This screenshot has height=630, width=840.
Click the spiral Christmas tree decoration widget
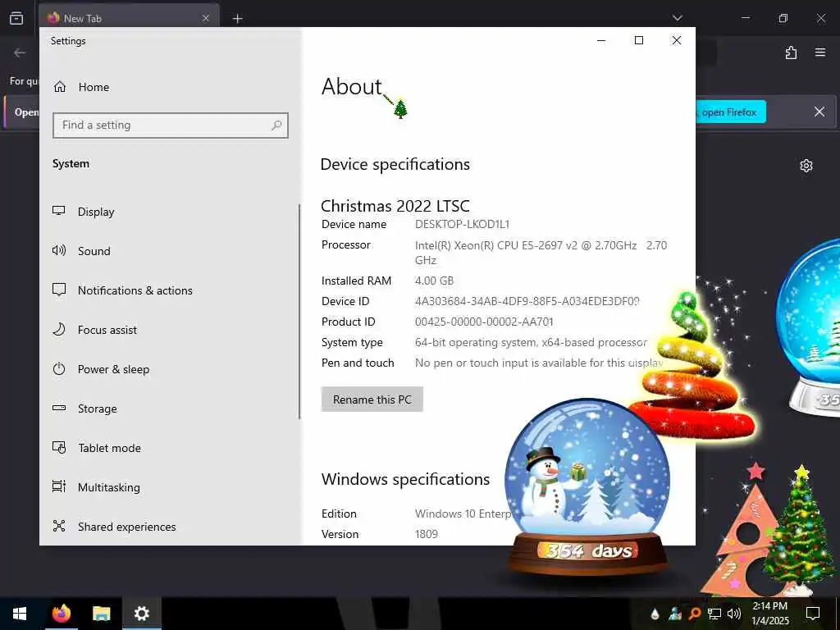[x=692, y=367]
